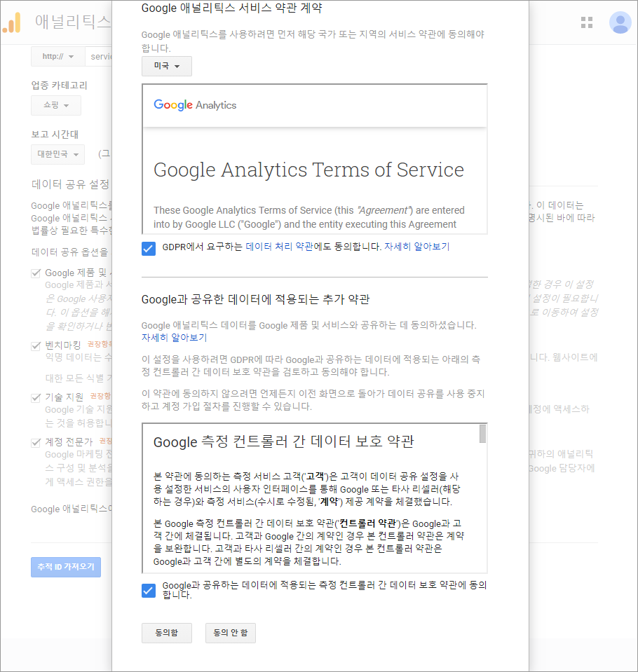
Task: Click the 업종 카테고리 label
Action: pos(59,85)
